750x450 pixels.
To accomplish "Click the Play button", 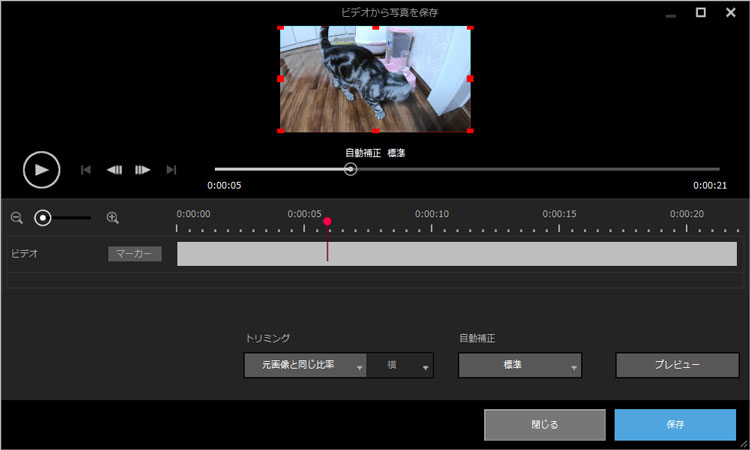I will tap(41, 169).
